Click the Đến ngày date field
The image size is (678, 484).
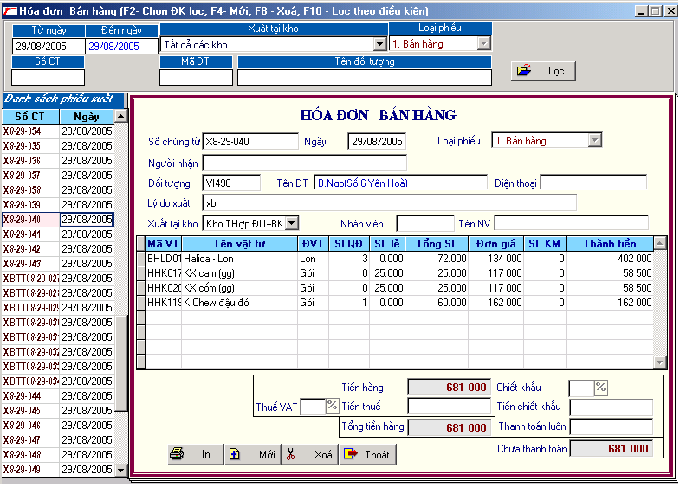coord(122,46)
